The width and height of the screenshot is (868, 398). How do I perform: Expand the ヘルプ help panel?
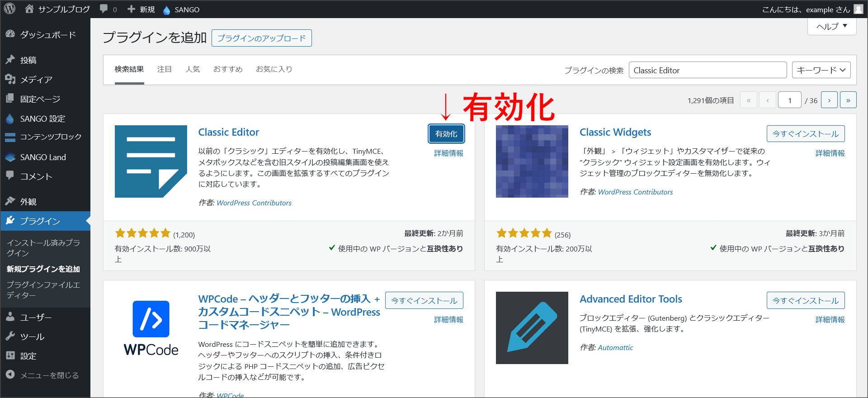[x=831, y=26]
